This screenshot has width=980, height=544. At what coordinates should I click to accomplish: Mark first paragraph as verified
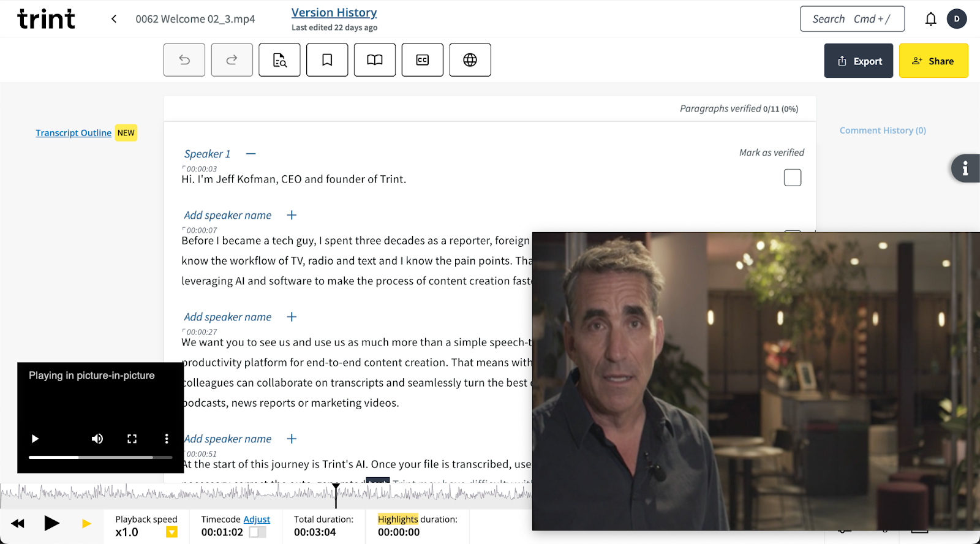pos(793,178)
